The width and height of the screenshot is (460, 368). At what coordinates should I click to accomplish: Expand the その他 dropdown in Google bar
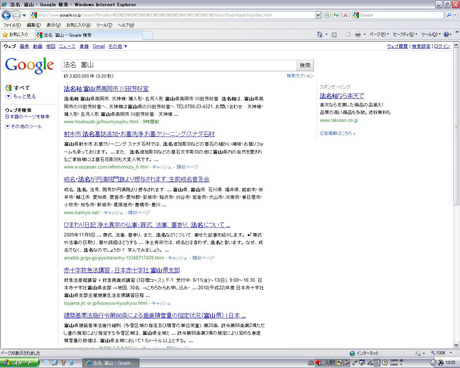tap(118, 46)
